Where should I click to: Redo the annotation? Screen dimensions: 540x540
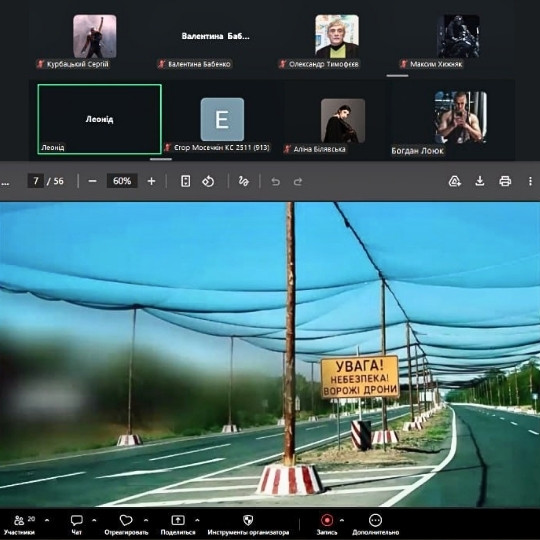pos(298,181)
